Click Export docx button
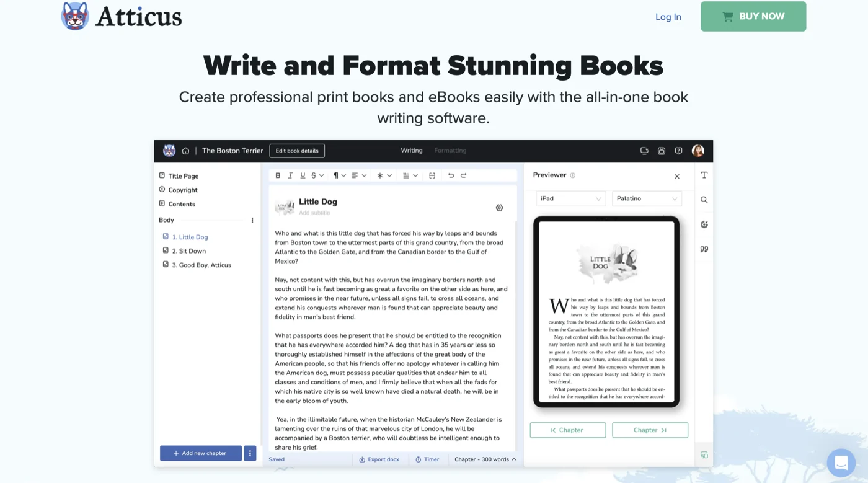The height and width of the screenshot is (483, 868). pos(379,459)
